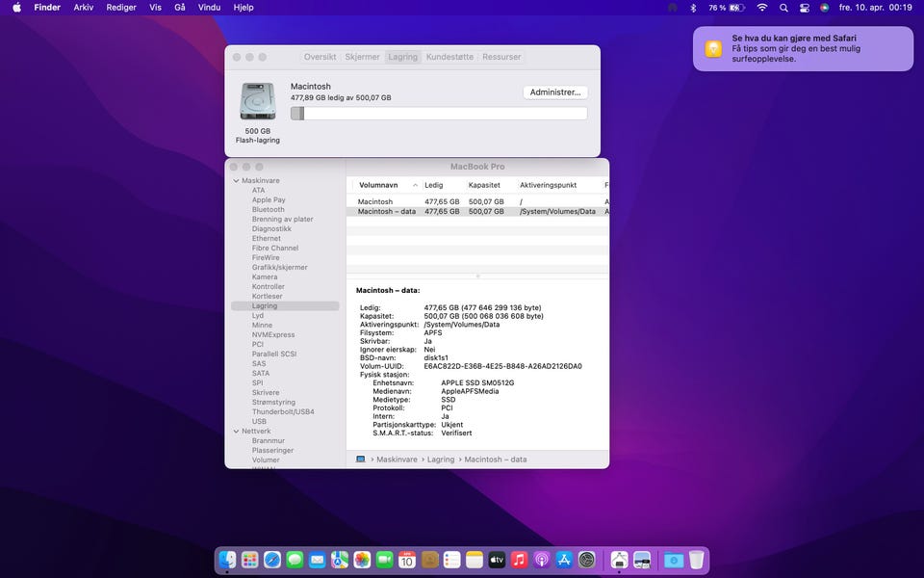Open Launchpad from the Dock
This screenshot has height=578, width=924.
(250, 559)
